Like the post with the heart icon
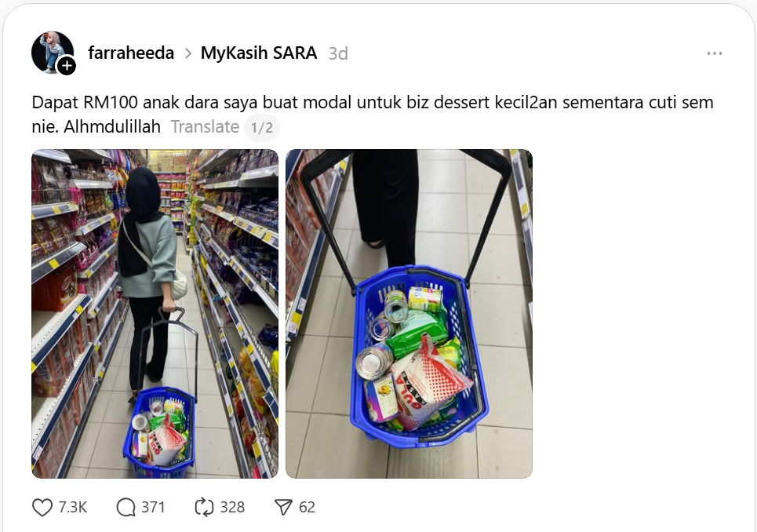The image size is (757, 532). pos(42,508)
